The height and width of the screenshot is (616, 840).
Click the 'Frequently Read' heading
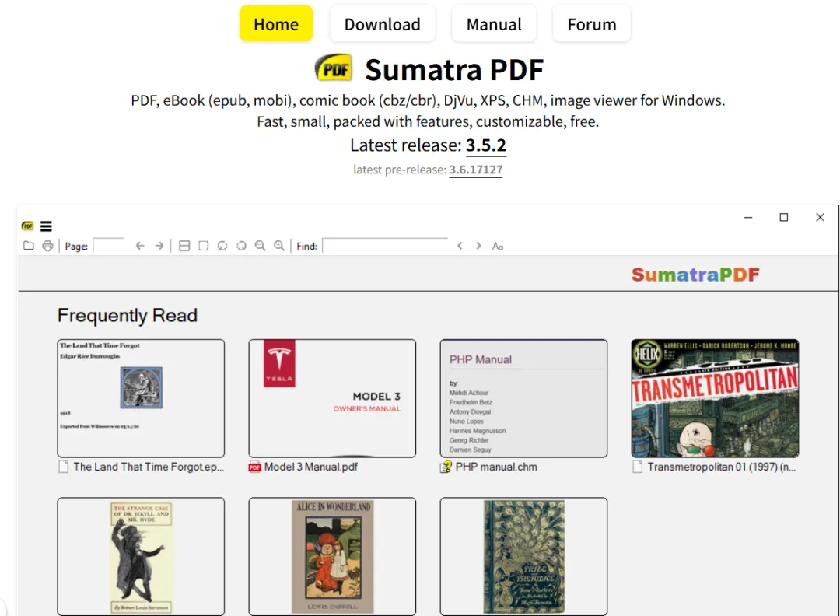pyautogui.click(x=128, y=315)
